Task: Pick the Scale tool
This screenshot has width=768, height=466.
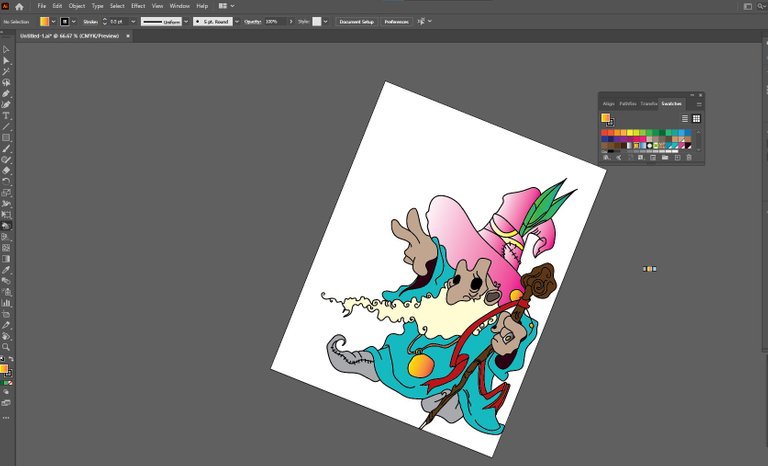Action: pos(6,193)
